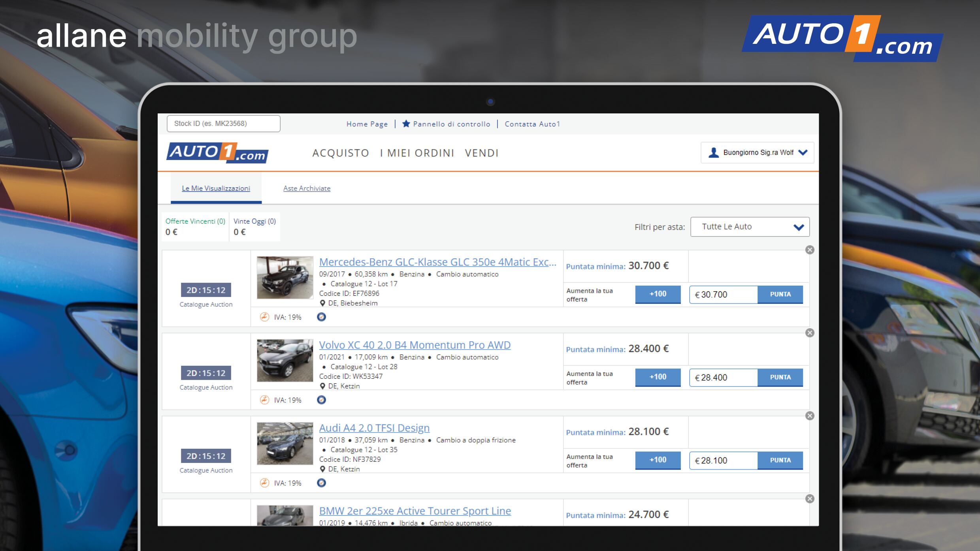
Task: Click the blue round badge in the Audi row
Action: pyautogui.click(x=322, y=483)
